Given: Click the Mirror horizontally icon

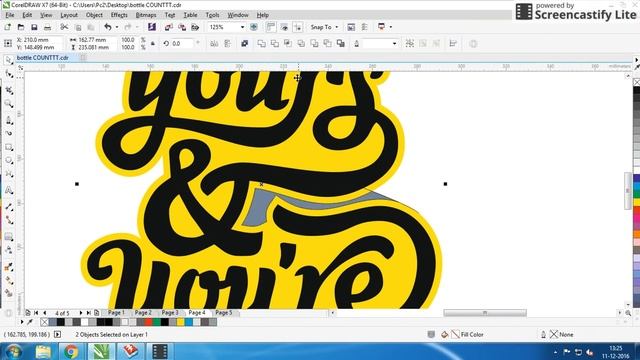Looking at the screenshot, I should 214,44.
